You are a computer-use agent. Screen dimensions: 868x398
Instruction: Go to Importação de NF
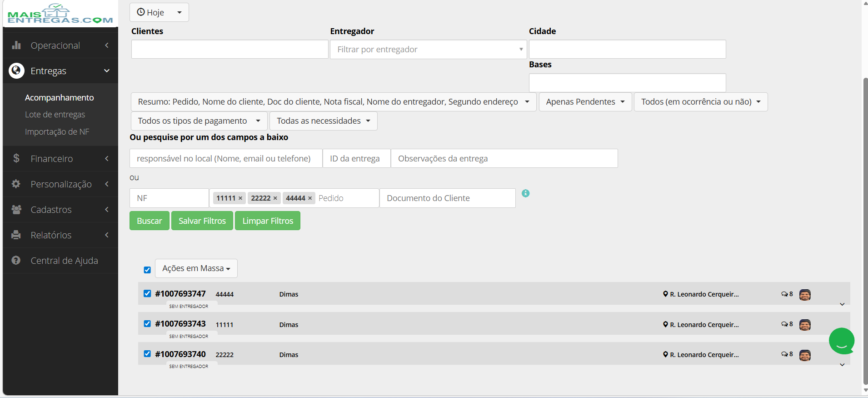[57, 132]
